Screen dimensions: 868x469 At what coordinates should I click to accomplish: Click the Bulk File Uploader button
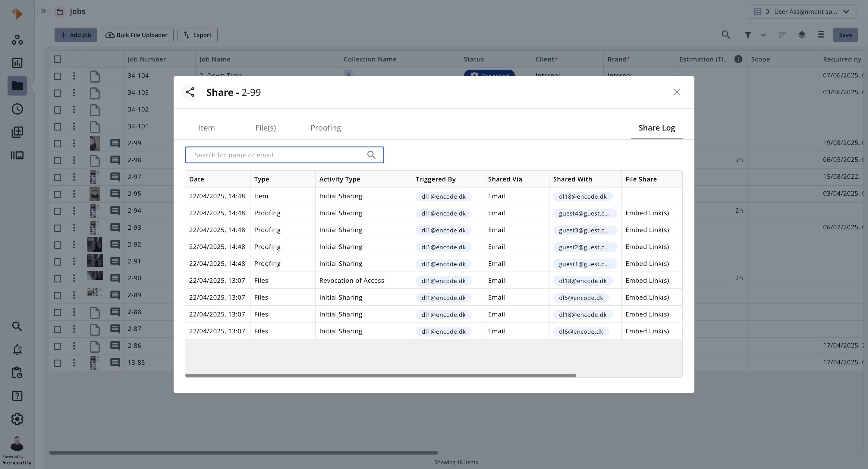pos(137,35)
